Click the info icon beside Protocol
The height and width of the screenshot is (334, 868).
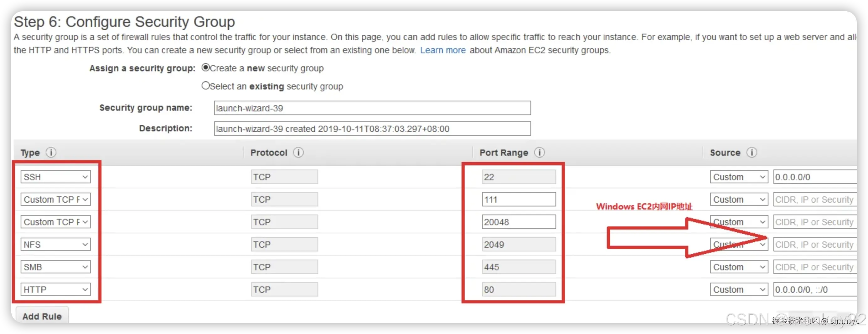pyautogui.click(x=298, y=153)
